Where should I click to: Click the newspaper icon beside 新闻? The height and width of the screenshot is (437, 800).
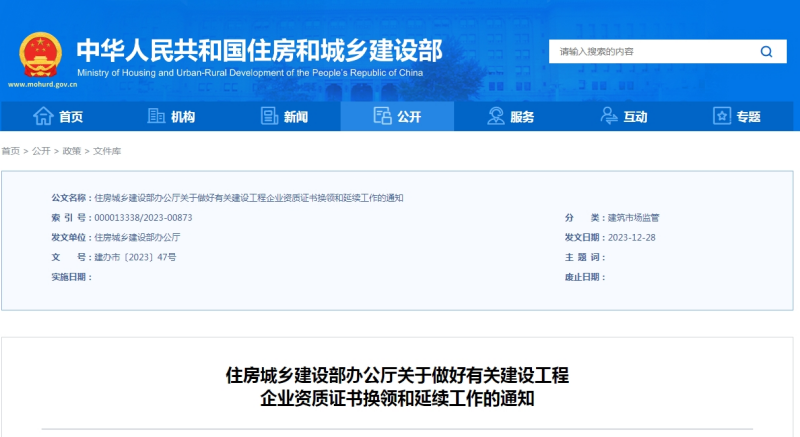(x=268, y=117)
